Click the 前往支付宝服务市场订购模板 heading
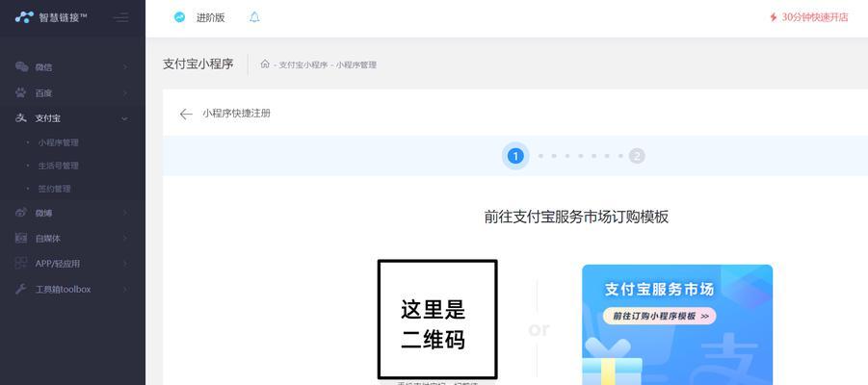Viewport: 868px width, 385px height. point(576,217)
